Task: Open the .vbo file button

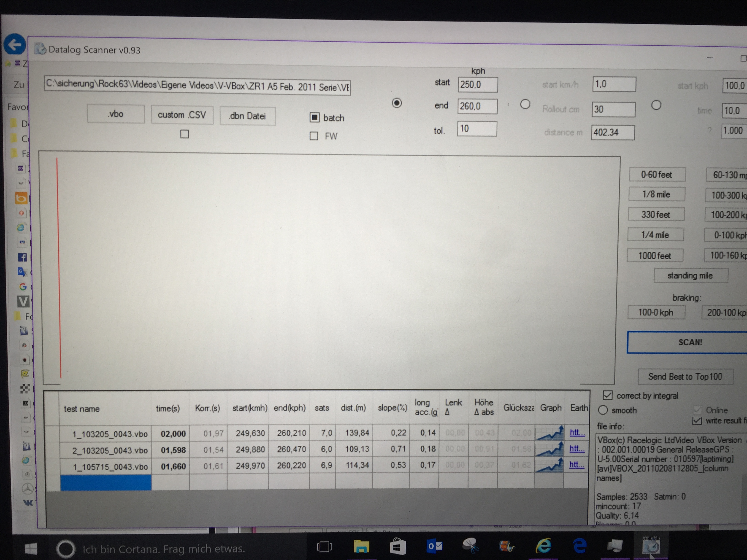Action: coord(116,114)
